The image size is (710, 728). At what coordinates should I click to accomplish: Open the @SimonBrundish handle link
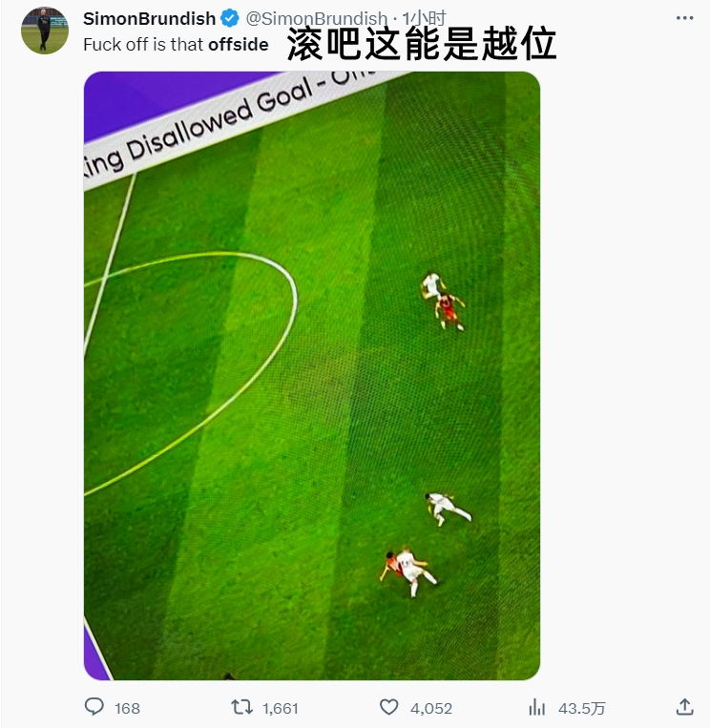[316, 18]
